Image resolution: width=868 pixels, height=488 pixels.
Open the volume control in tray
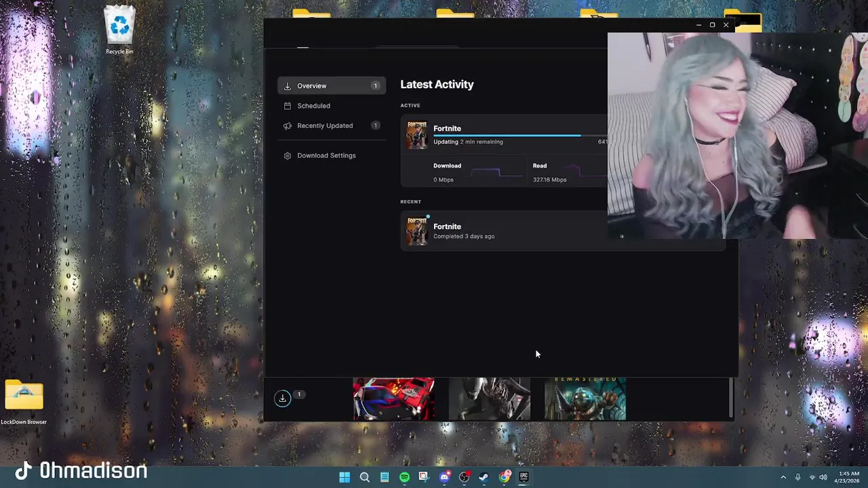point(823,477)
